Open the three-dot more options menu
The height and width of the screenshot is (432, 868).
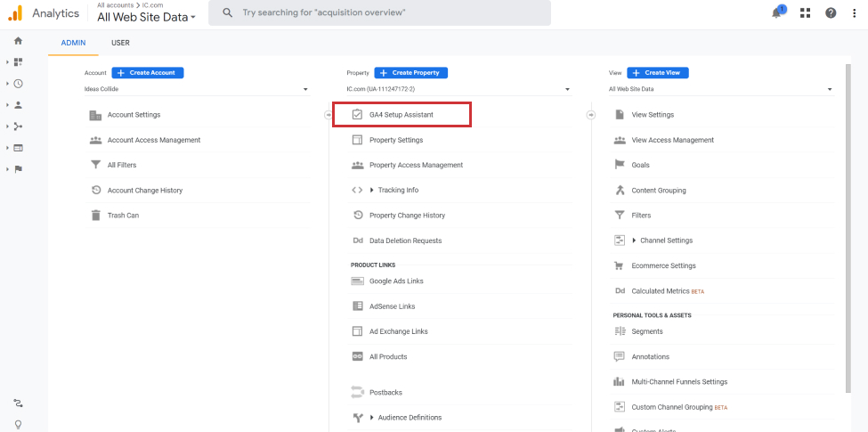(855, 13)
